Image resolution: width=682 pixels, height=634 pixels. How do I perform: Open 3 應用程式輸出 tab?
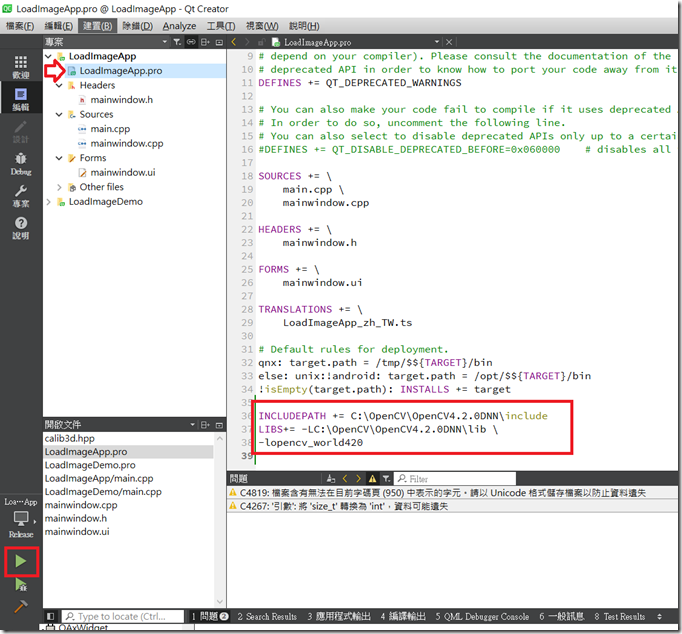click(x=339, y=617)
